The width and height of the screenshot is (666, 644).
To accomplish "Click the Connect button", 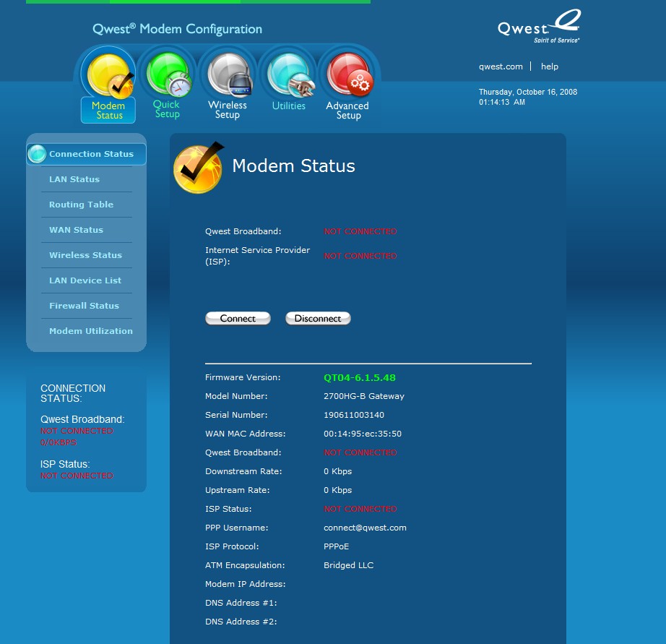I will (238, 319).
